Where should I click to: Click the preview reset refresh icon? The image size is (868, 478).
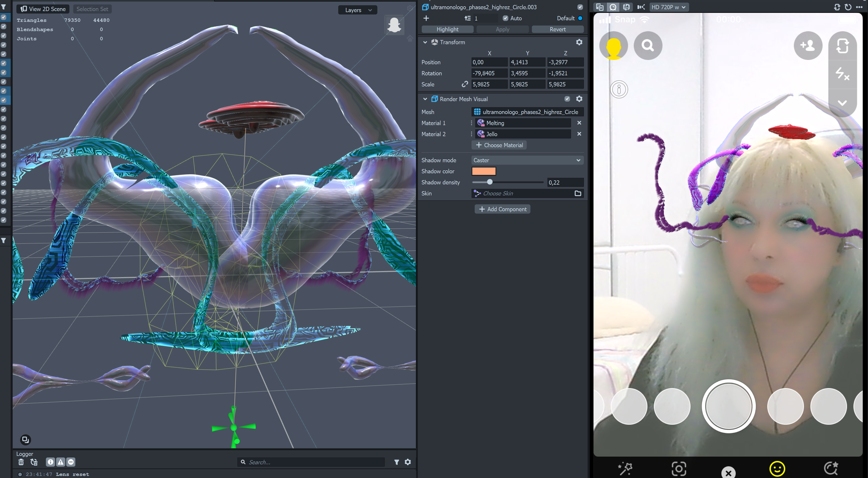[x=848, y=7]
